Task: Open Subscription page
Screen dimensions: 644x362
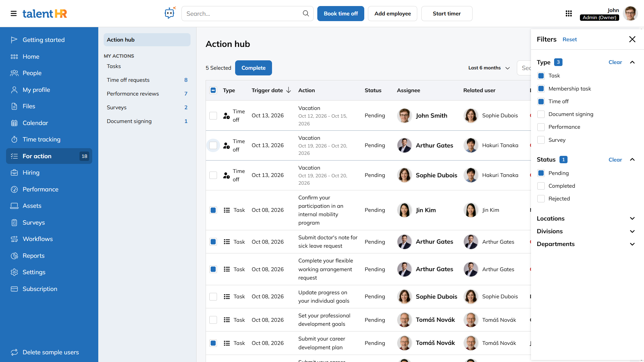Action: pos(49,289)
